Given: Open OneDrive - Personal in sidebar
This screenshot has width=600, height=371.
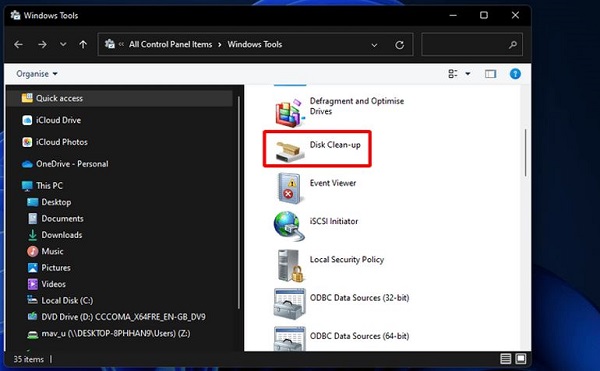Looking at the screenshot, I should pyautogui.click(x=65, y=164).
